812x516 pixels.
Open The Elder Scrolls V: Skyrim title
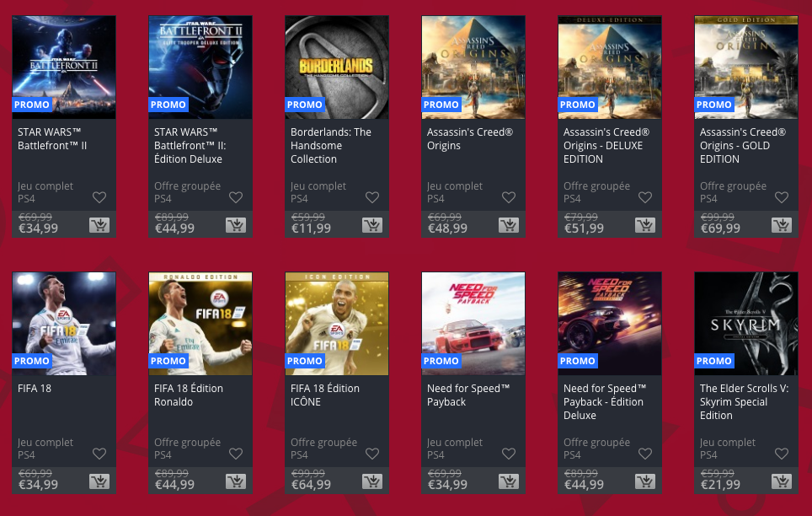[x=744, y=402]
